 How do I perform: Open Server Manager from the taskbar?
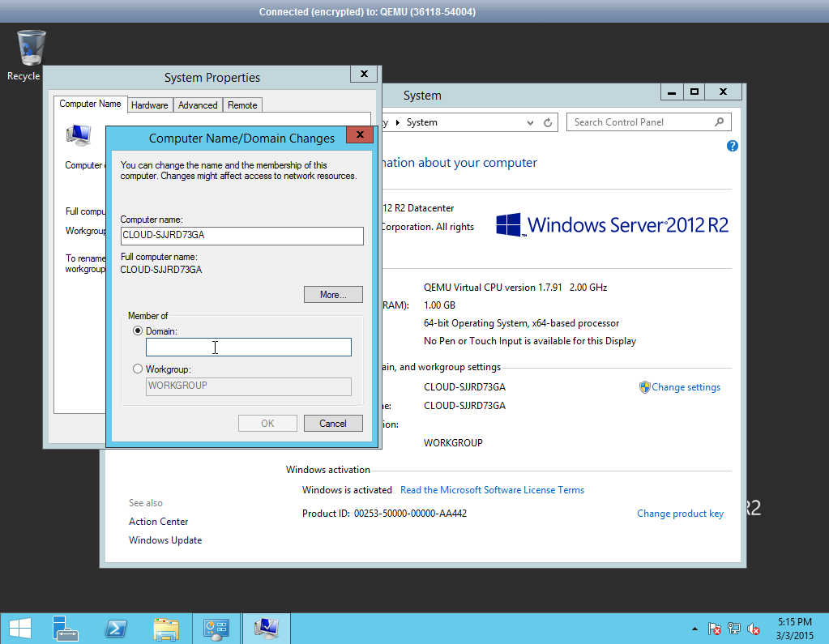(65, 628)
